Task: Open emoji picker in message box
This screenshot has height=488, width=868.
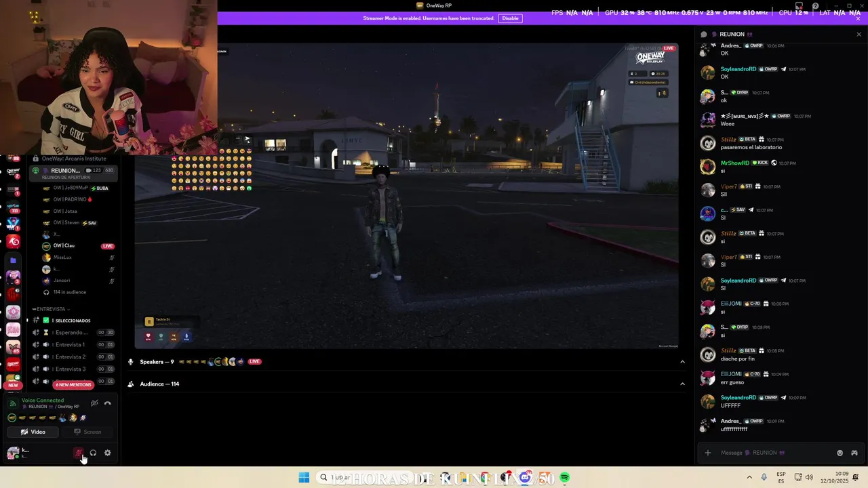Action: click(840, 453)
